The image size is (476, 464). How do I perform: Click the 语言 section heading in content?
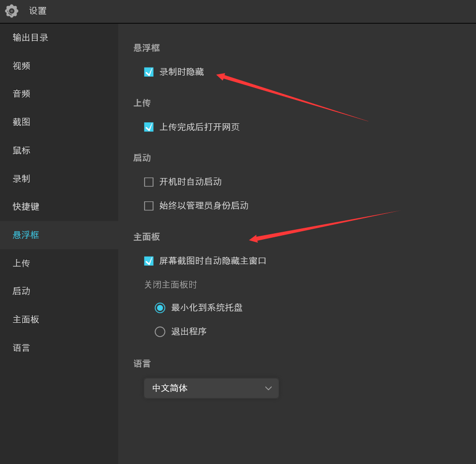click(142, 364)
